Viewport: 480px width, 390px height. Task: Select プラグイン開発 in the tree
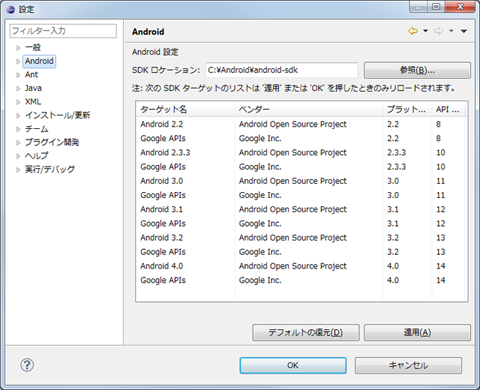coord(52,142)
